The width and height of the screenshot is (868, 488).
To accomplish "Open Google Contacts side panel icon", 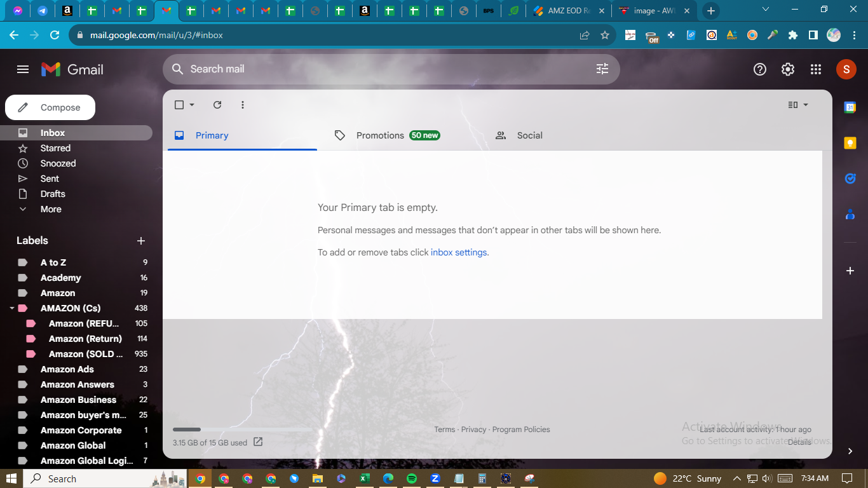I will point(850,214).
